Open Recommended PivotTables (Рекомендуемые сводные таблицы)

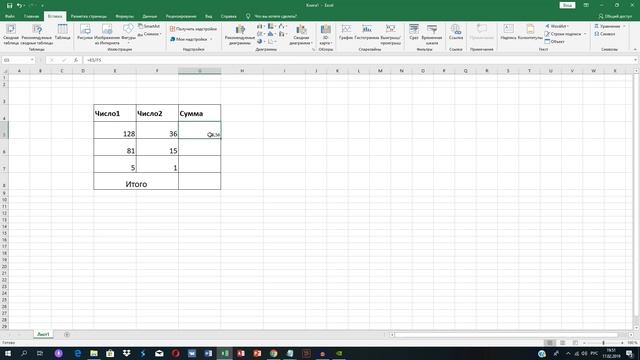(x=37, y=34)
